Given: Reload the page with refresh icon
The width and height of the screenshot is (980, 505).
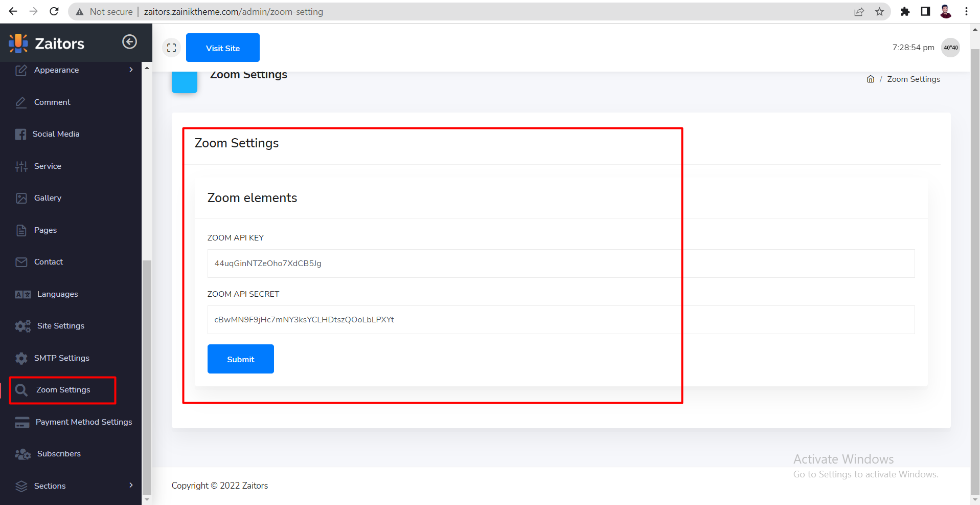Looking at the screenshot, I should [x=54, y=11].
